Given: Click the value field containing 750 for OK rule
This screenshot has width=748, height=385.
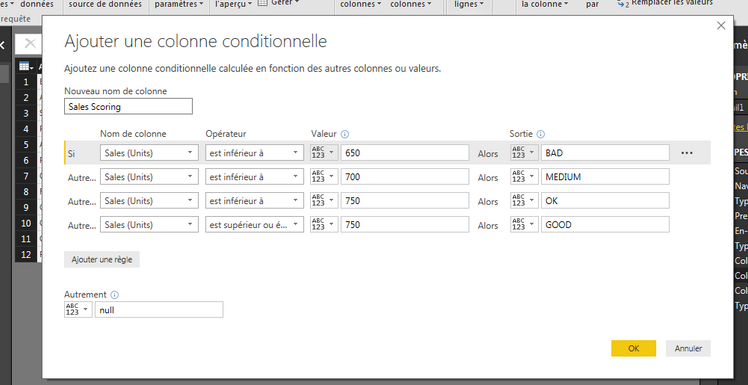Looking at the screenshot, I should [405, 200].
